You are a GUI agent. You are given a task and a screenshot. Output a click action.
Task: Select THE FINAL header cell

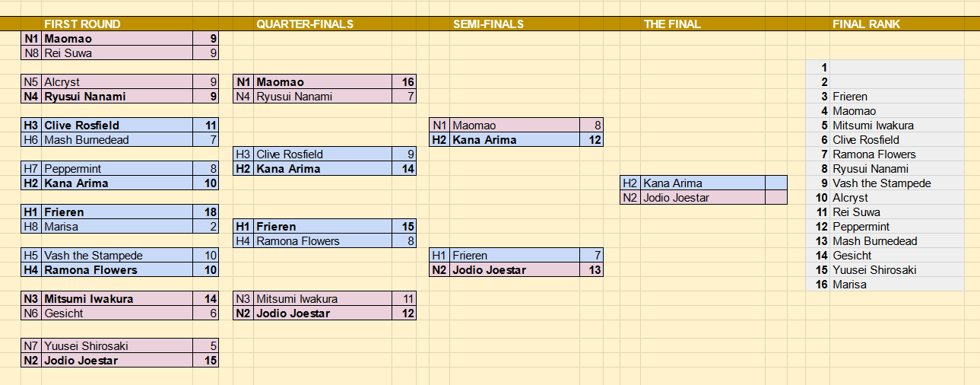coord(673,24)
